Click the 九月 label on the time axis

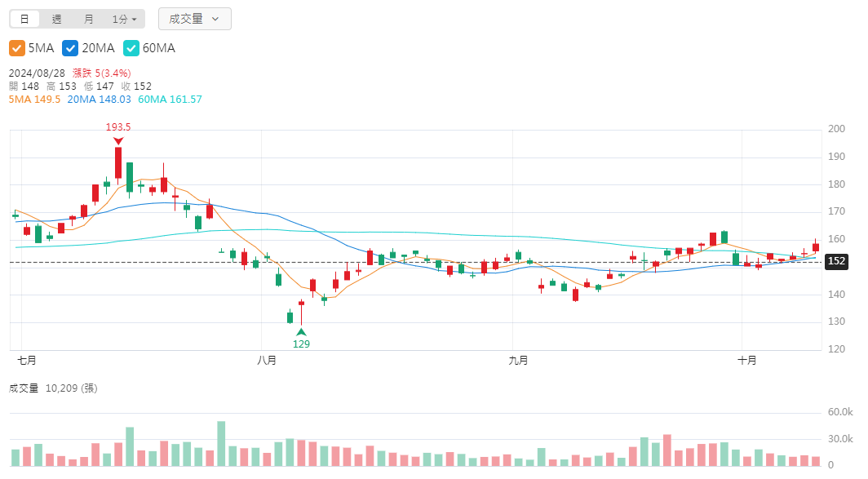(517, 360)
